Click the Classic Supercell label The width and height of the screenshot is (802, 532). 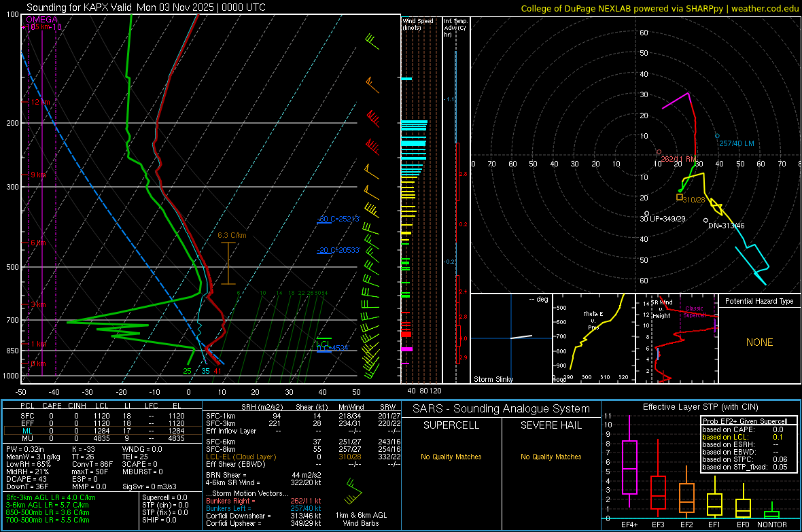click(694, 312)
